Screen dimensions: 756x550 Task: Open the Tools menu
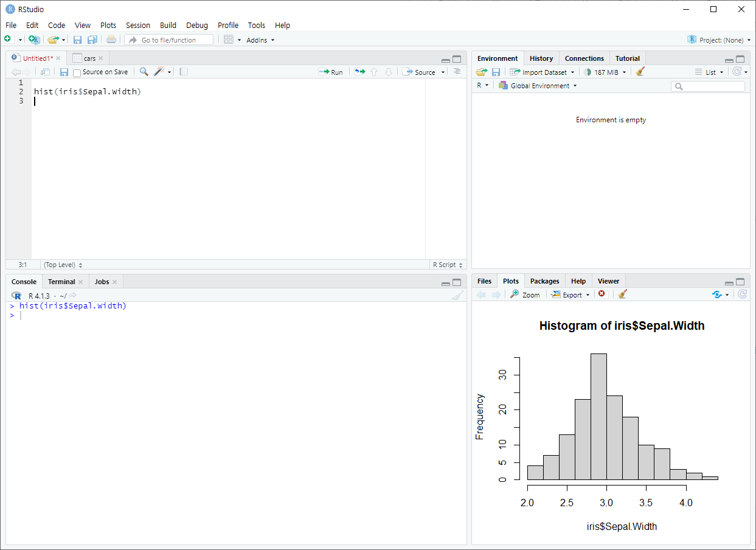click(x=257, y=26)
